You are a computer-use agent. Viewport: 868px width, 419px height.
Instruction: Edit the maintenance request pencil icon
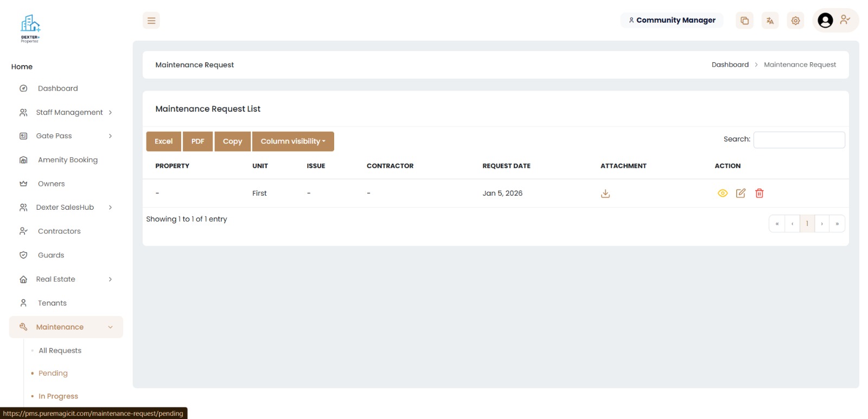pyautogui.click(x=741, y=194)
